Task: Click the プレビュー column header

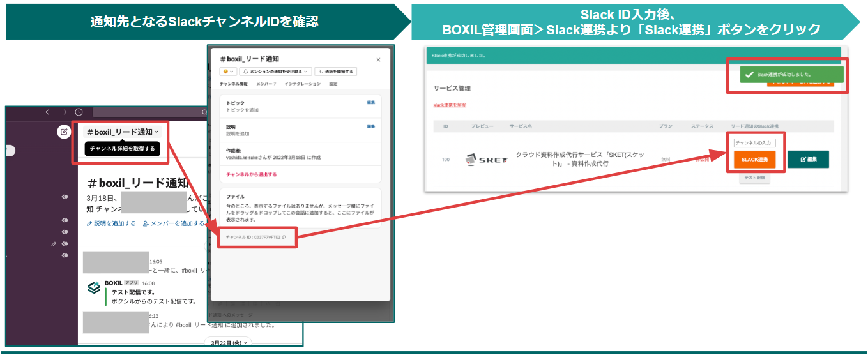Action: click(482, 126)
